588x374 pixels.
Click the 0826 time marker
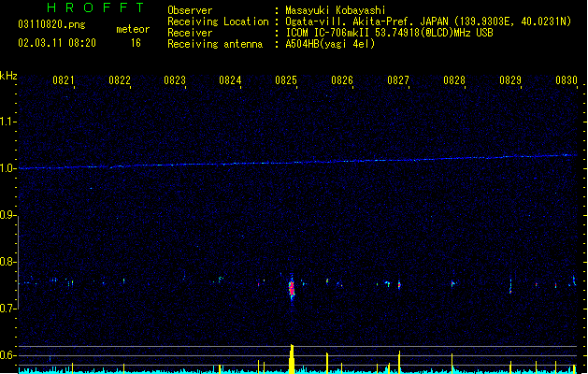pyautogui.click(x=342, y=80)
